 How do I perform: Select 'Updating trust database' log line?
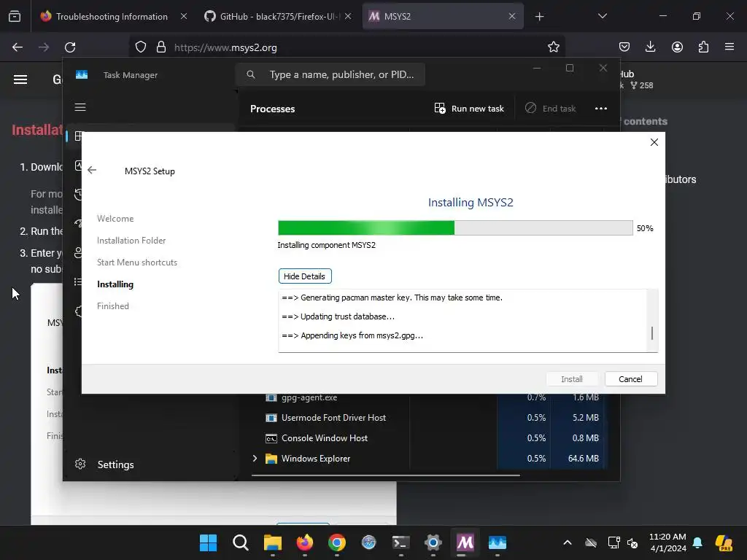(338, 316)
